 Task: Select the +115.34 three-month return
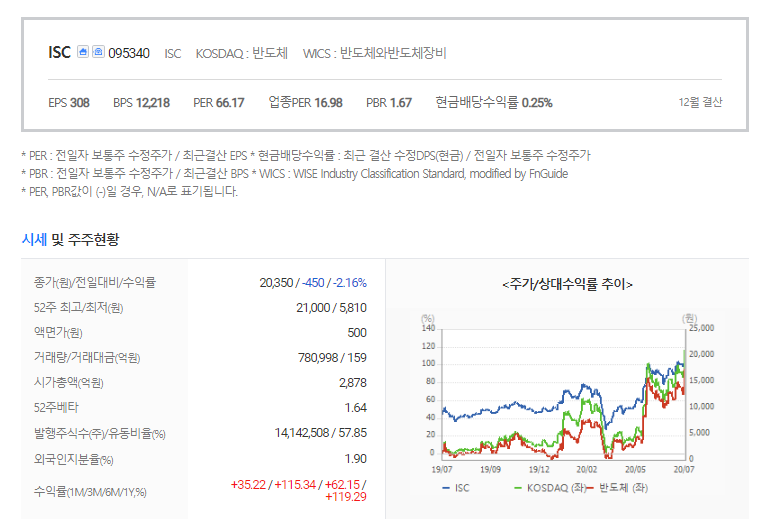coord(295,485)
